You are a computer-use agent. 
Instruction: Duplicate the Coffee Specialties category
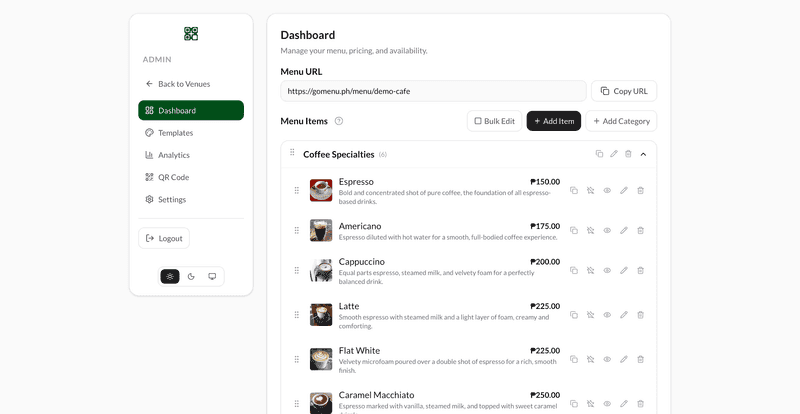[599, 154]
